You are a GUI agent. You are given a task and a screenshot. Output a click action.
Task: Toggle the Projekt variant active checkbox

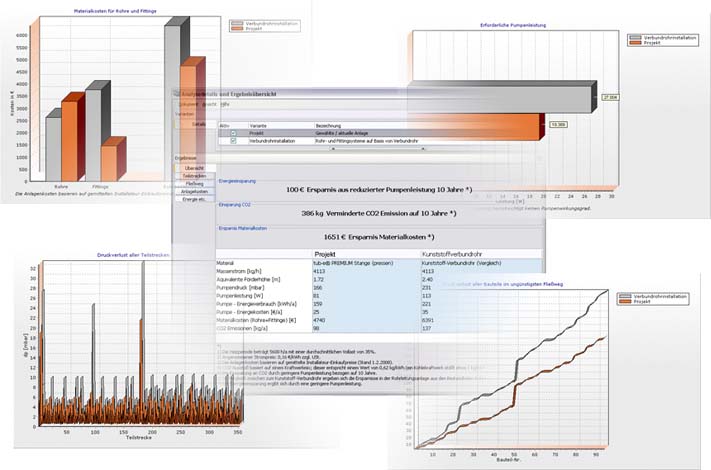click(233, 132)
